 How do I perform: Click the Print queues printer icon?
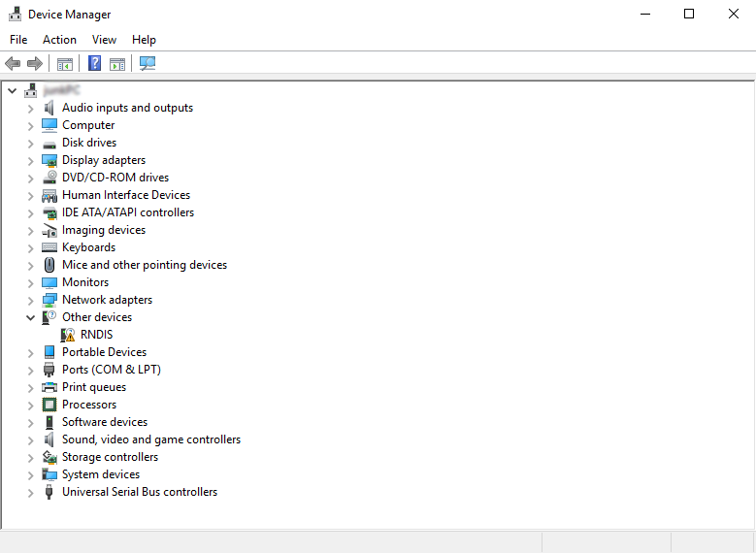49,387
